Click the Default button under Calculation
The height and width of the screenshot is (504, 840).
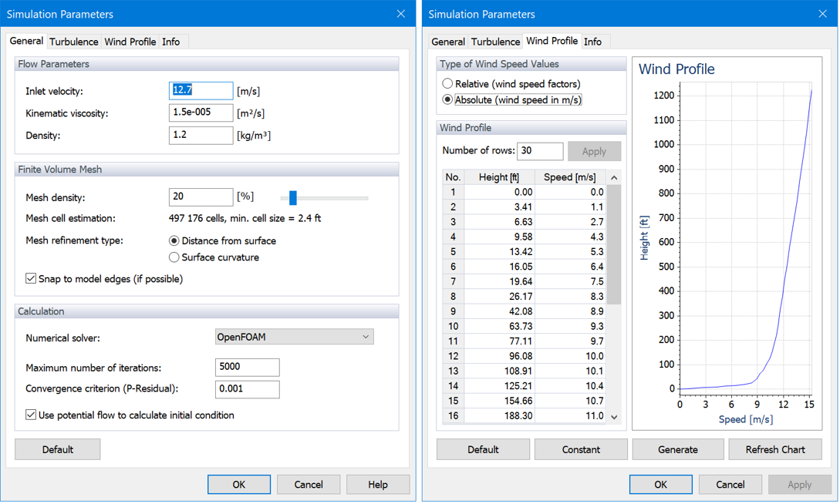(x=57, y=449)
